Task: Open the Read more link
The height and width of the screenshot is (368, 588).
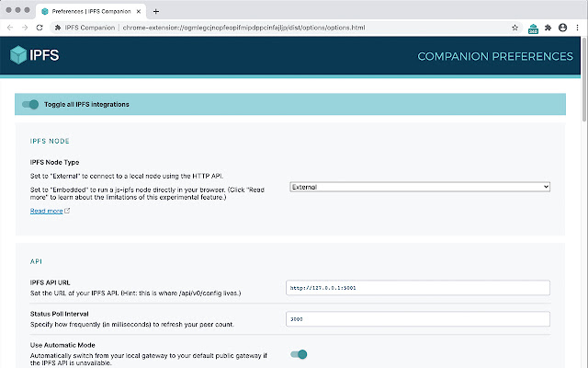Action: [47, 211]
